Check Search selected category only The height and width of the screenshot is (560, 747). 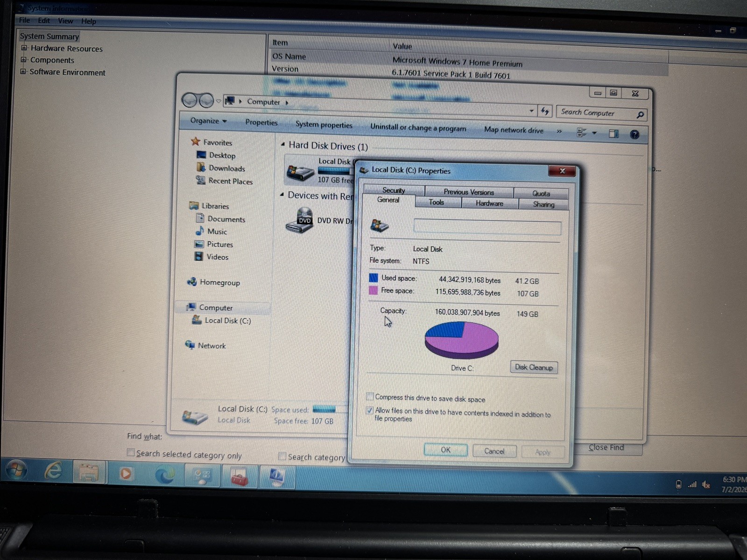coord(131,452)
